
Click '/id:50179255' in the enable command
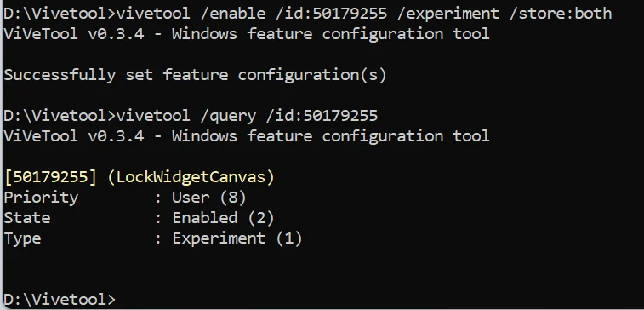click(332, 14)
